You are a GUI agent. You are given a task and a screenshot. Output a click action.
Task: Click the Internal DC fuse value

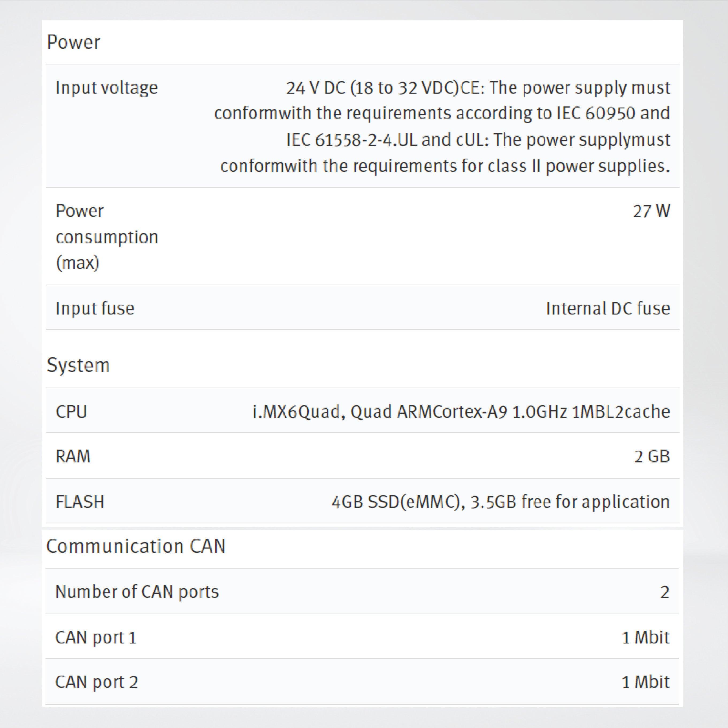click(608, 308)
